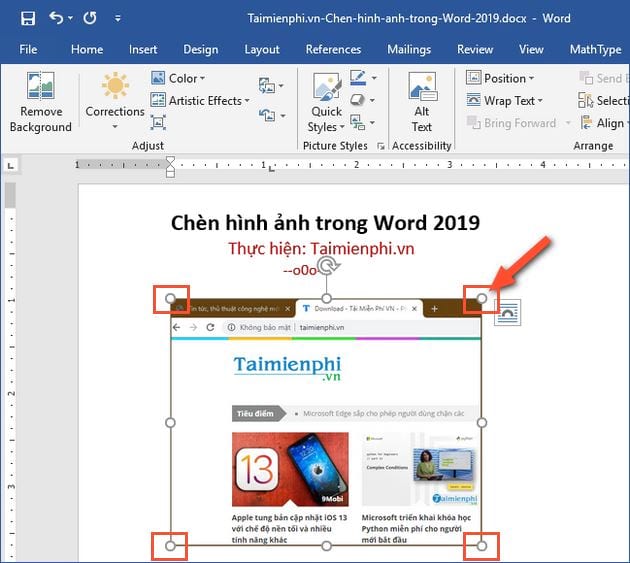
Task: Click the first-line indent marker on ruler
Action: point(170,161)
